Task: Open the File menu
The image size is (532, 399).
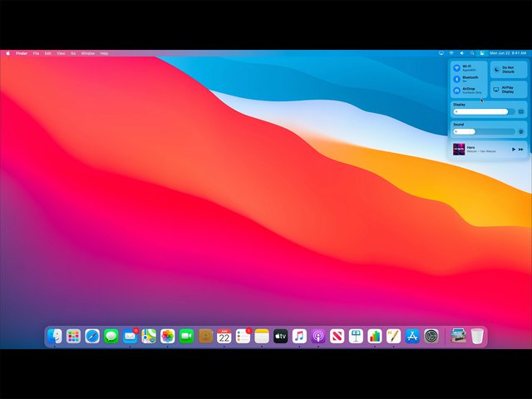Action: tap(36, 53)
